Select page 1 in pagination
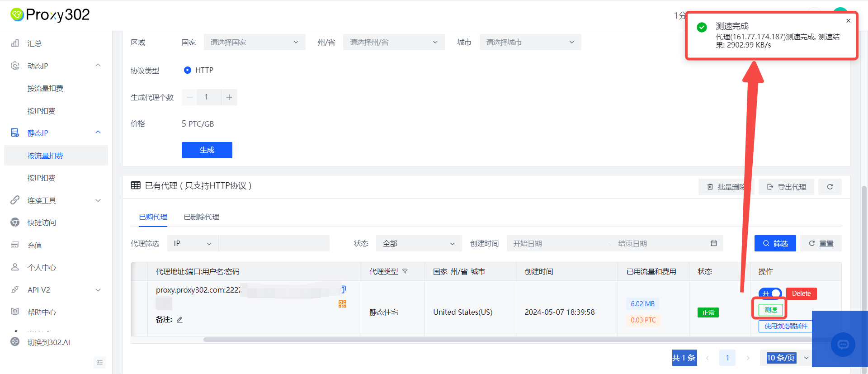 (727, 358)
